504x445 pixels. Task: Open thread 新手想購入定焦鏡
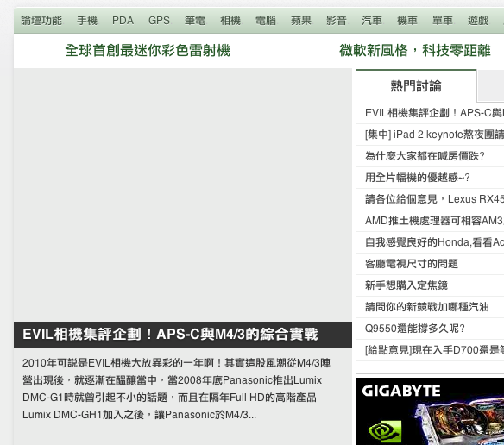point(406,285)
